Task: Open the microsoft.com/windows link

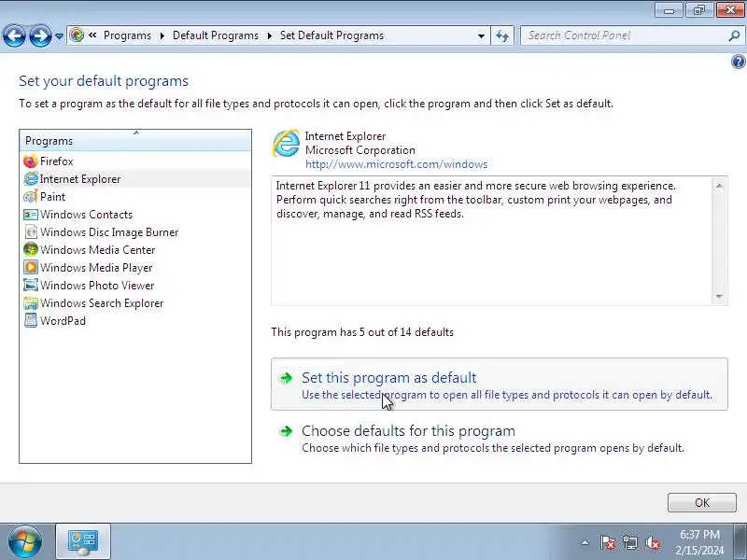Action: [x=396, y=164]
